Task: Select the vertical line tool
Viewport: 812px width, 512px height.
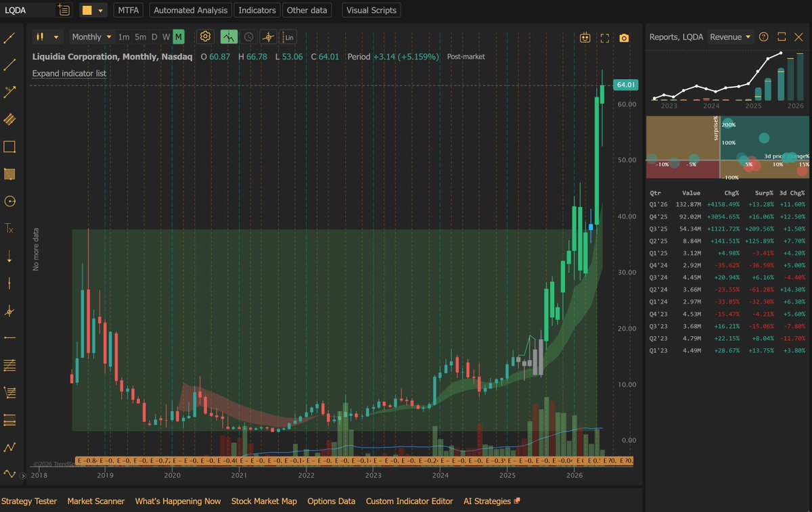Action: pyautogui.click(x=9, y=283)
